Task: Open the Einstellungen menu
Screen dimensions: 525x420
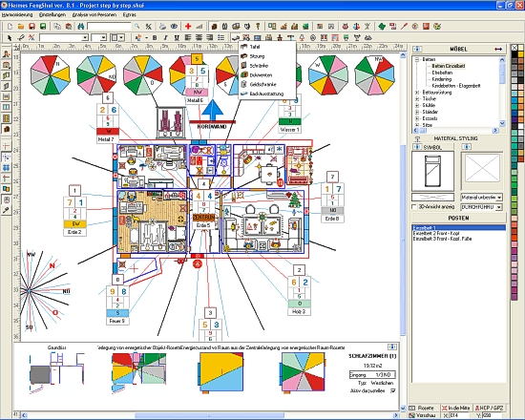Action: pos(52,14)
